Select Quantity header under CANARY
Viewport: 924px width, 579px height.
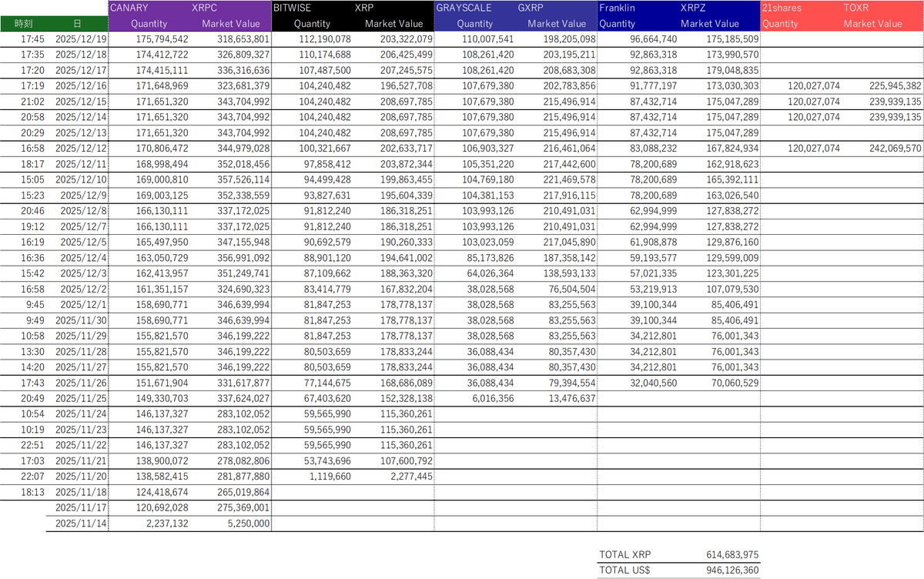[149, 24]
